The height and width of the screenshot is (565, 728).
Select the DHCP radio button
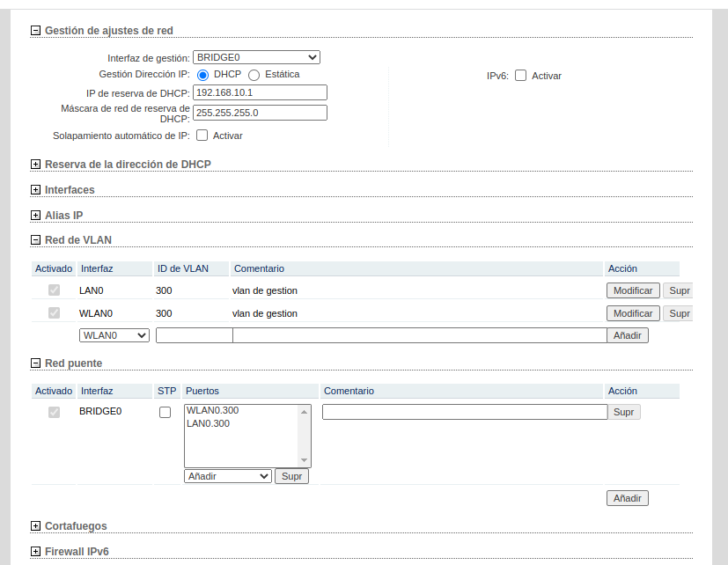point(202,75)
